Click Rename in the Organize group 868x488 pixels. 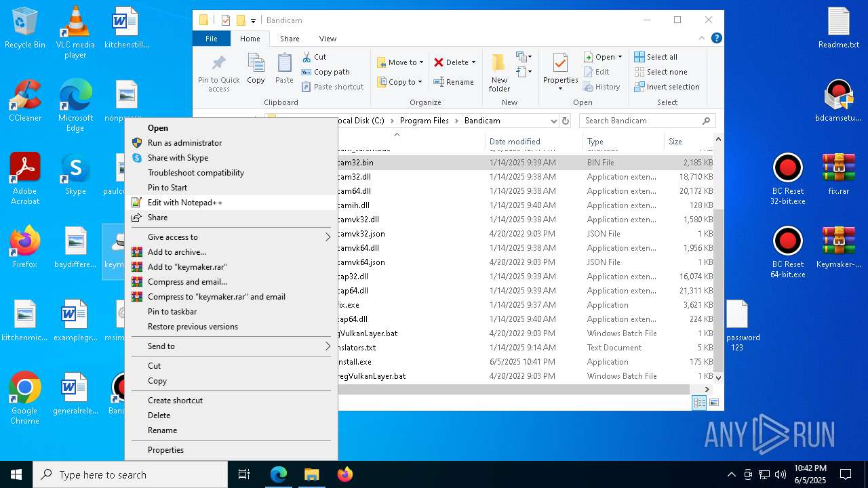tap(454, 82)
